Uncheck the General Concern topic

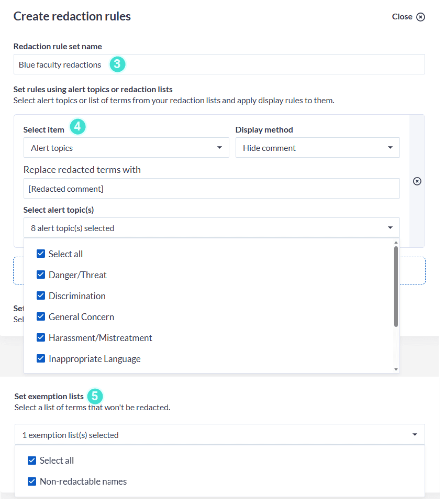[x=41, y=317]
